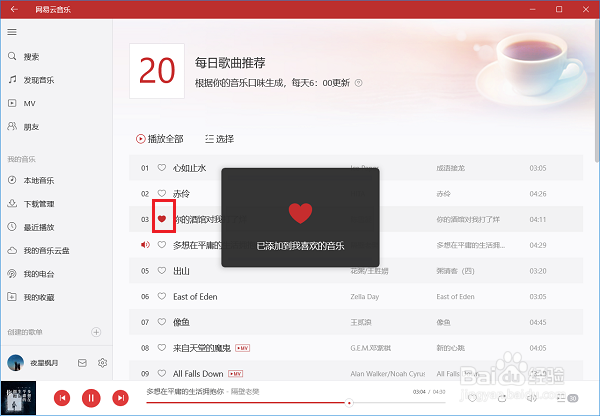The height and width of the screenshot is (416, 600).
Task: Unlike the red heart on song 03
Action: pos(162,219)
